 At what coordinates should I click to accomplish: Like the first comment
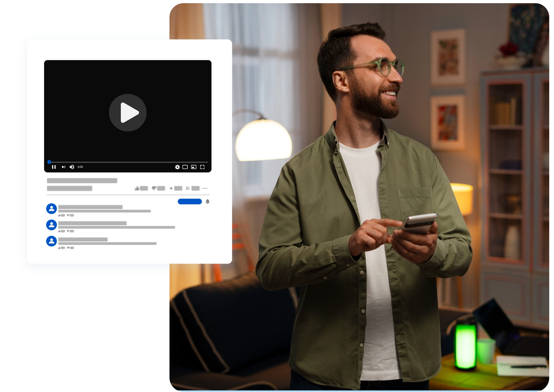pos(59,215)
